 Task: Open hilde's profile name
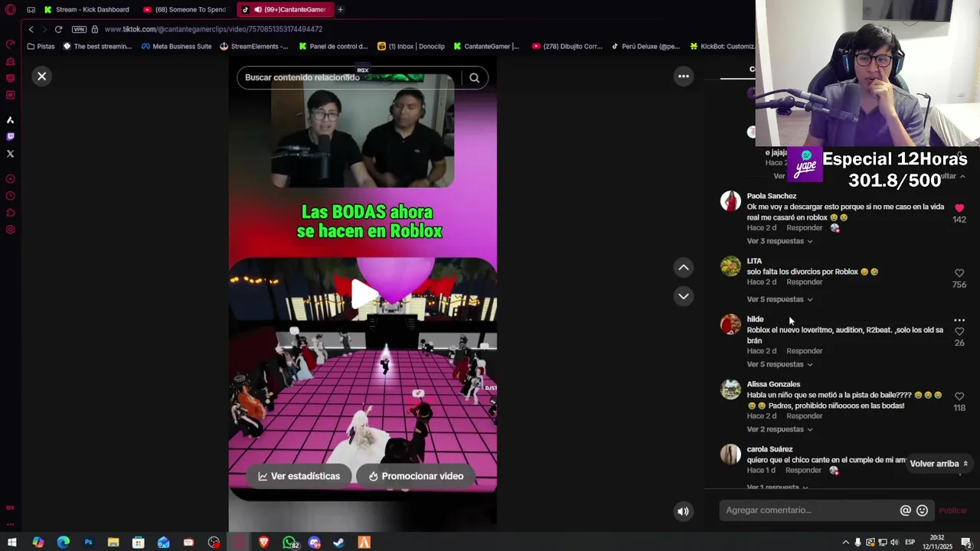tap(755, 319)
